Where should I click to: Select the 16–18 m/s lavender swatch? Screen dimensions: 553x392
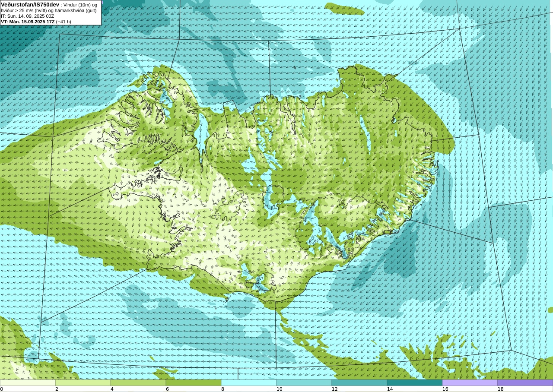[470, 383]
